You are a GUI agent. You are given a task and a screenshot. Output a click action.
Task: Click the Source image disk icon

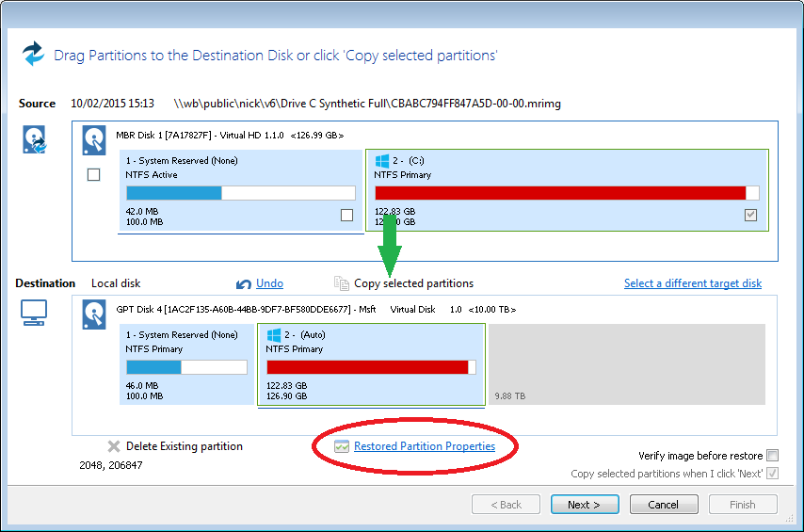(x=35, y=141)
